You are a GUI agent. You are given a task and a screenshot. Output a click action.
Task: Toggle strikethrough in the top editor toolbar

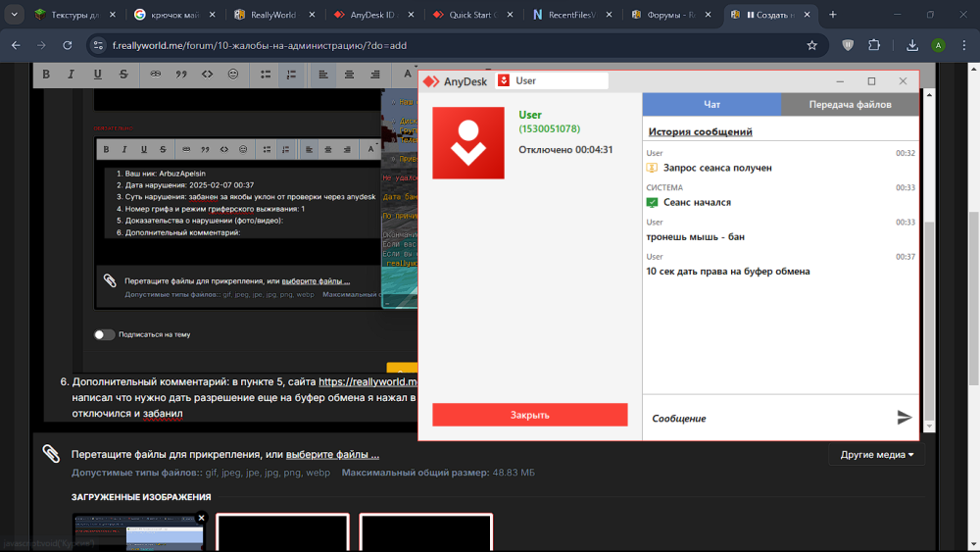pyautogui.click(x=123, y=75)
